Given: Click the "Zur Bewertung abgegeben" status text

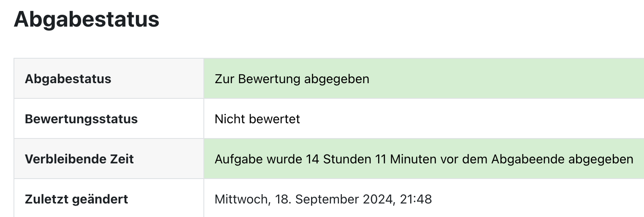Looking at the screenshot, I should (292, 79).
